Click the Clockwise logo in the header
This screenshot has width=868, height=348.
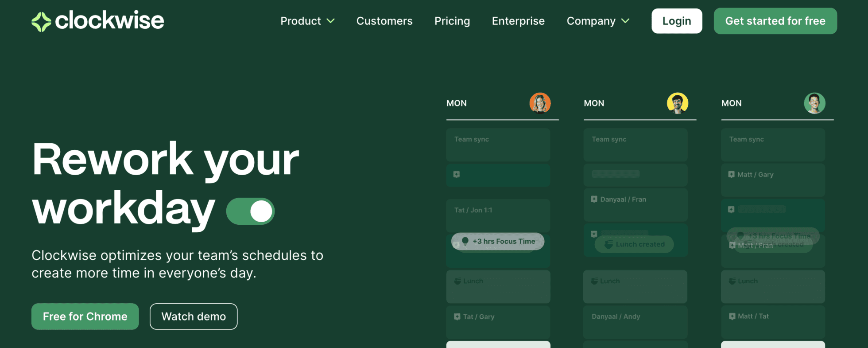pos(98,21)
